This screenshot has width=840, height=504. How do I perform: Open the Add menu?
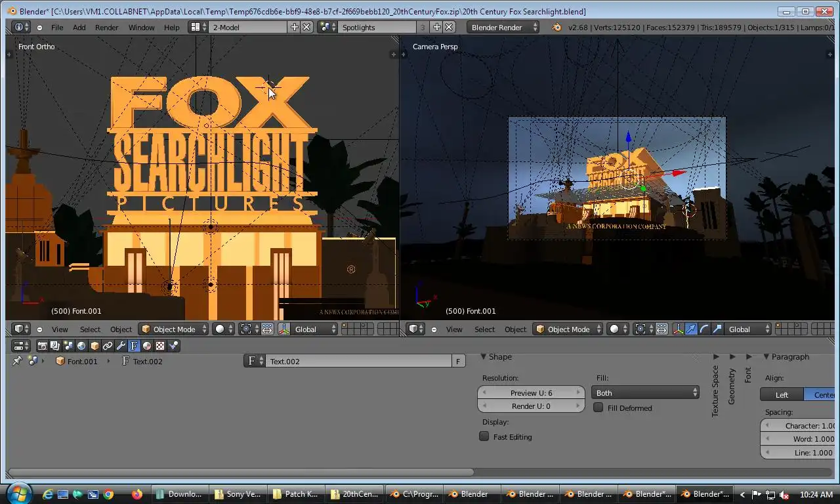[79, 28]
